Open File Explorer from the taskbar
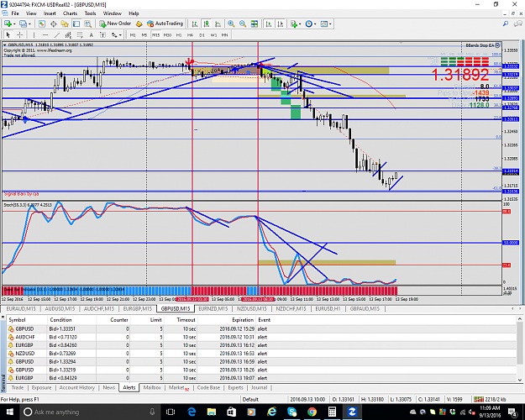The width and height of the screenshot is (525, 420). (212, 412)
